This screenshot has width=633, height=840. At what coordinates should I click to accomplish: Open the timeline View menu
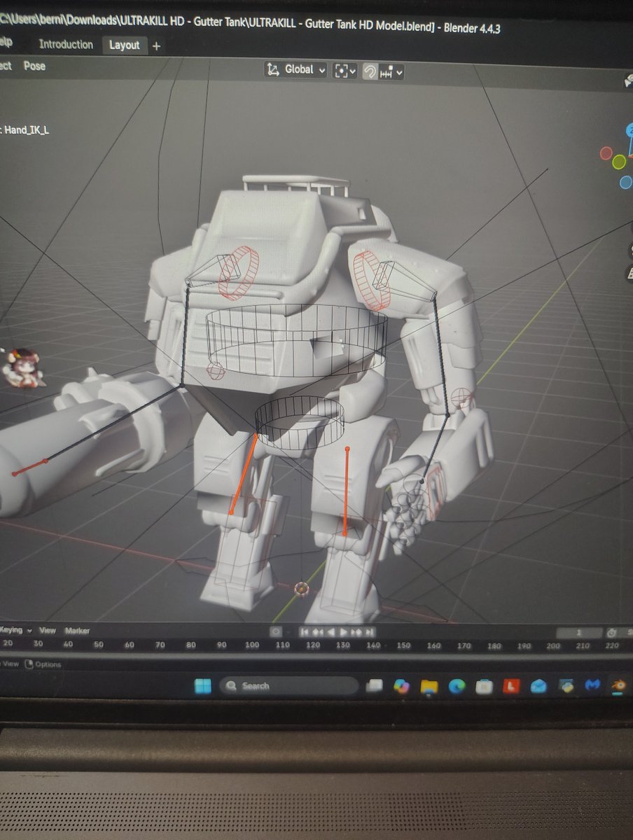[48, 631]
